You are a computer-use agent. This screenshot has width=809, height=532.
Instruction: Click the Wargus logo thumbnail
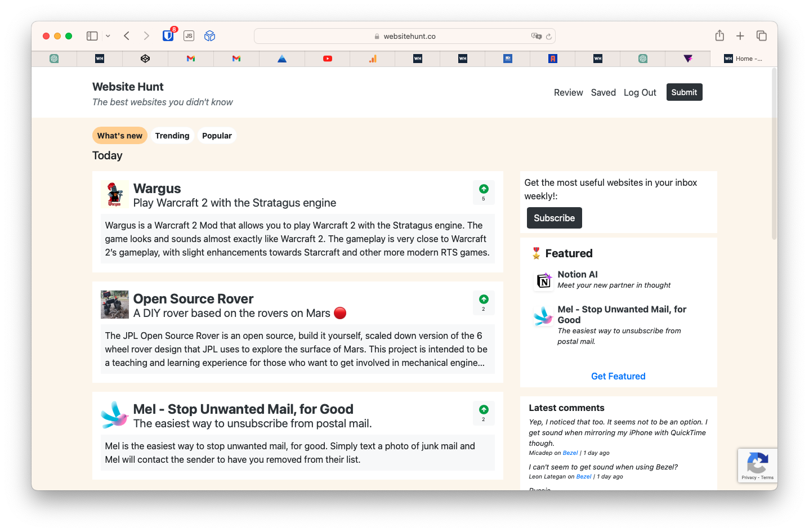pyautogui.click(x=115, y=194)
